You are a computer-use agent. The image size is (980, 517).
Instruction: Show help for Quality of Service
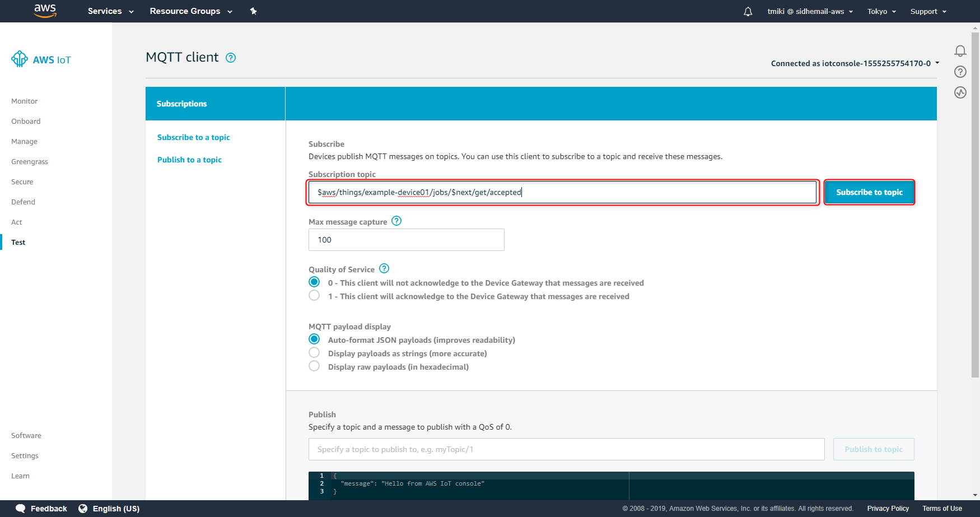[384, 269]
